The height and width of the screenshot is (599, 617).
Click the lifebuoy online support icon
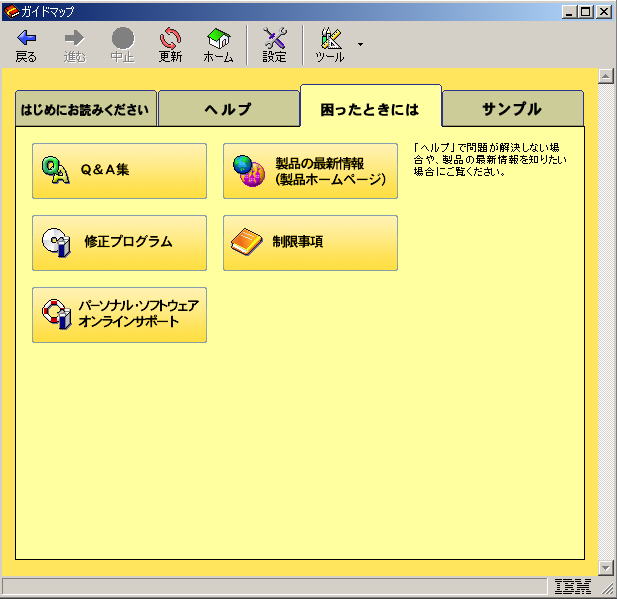(x=55, y=314)
